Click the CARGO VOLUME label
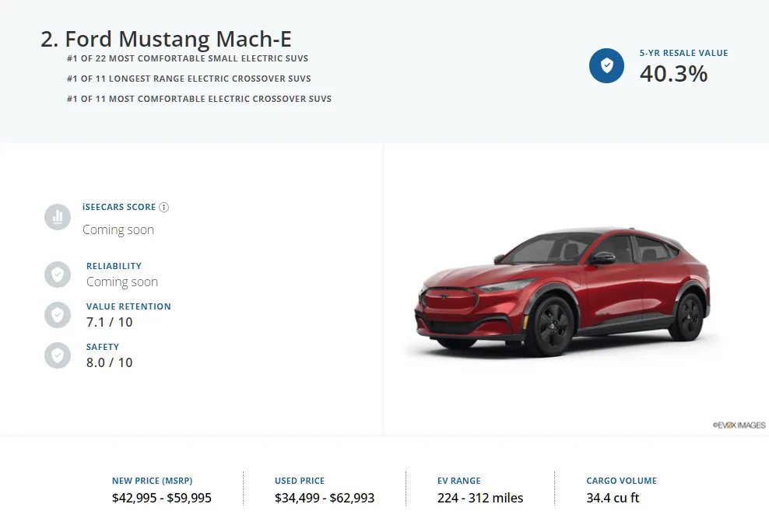The image size is (769, 532). coord(621,481)
